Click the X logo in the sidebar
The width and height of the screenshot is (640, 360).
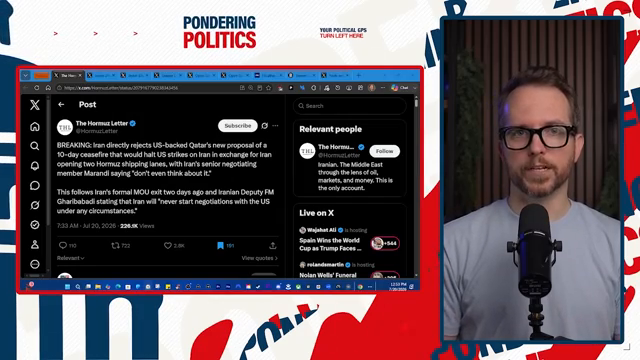coord(35,105)
